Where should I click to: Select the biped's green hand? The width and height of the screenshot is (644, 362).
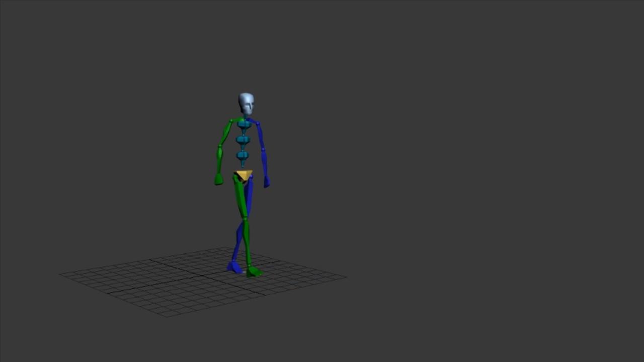(219, 179)
